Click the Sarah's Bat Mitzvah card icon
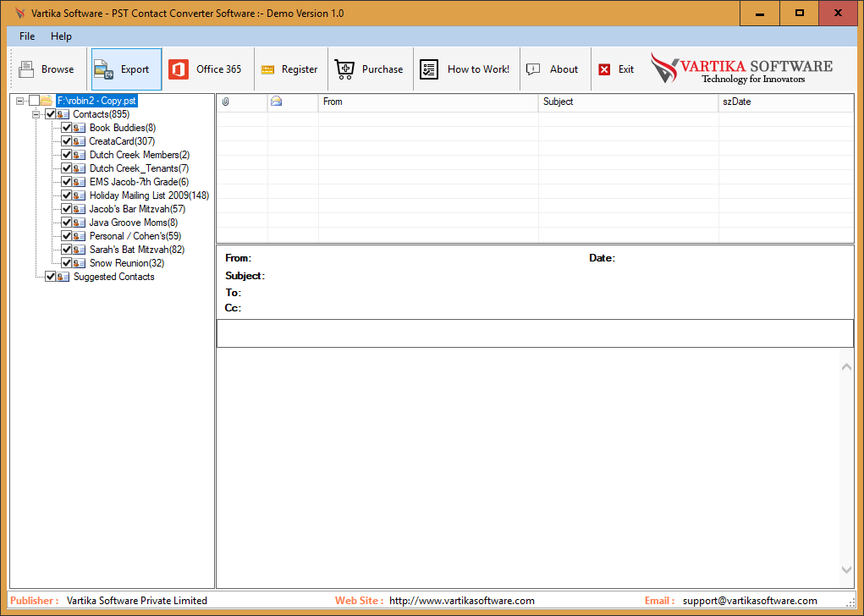 click(80, 250)
